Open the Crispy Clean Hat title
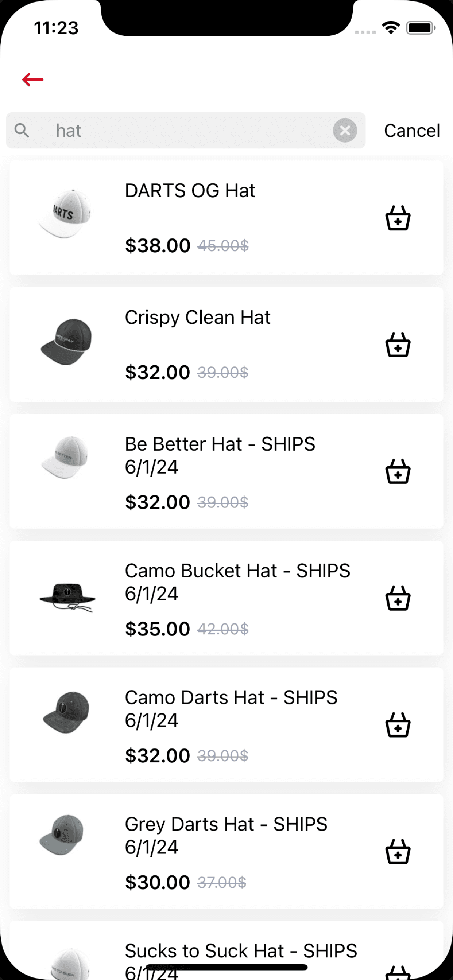453x980 pixels. tap(198, 317)
